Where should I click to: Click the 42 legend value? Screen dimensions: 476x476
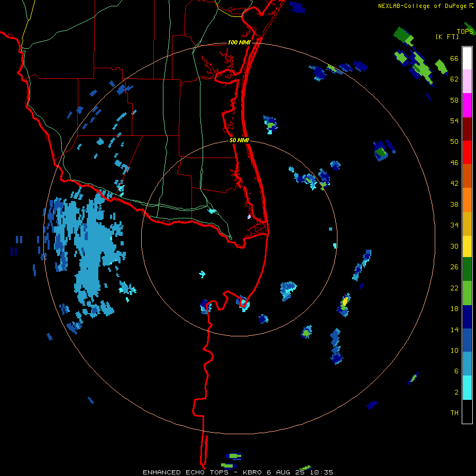tap(454, 184)
